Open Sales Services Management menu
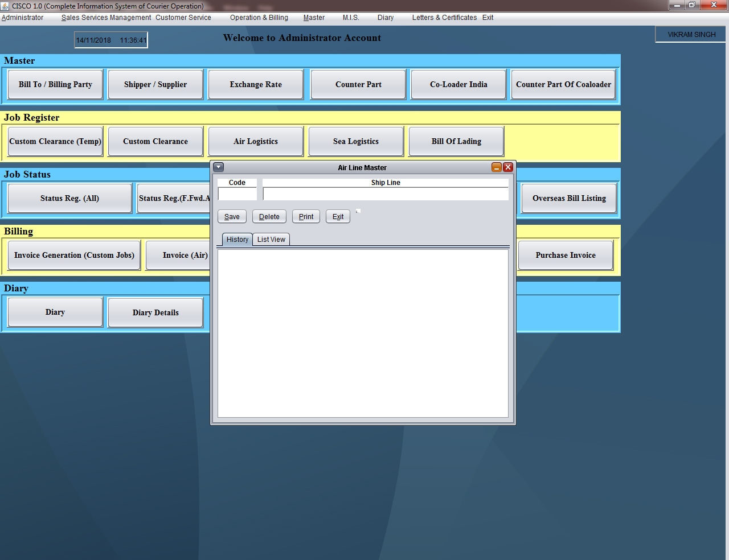The image size is (729, 560). tap(107, 18)
